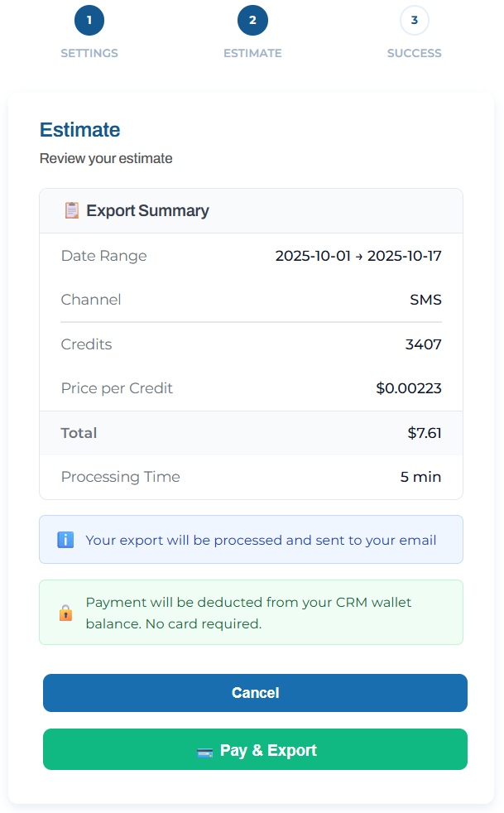Viewport: 504px width, 813px height.
Task: Click the price per credit $0.00223
Action: tap(408, 388)
